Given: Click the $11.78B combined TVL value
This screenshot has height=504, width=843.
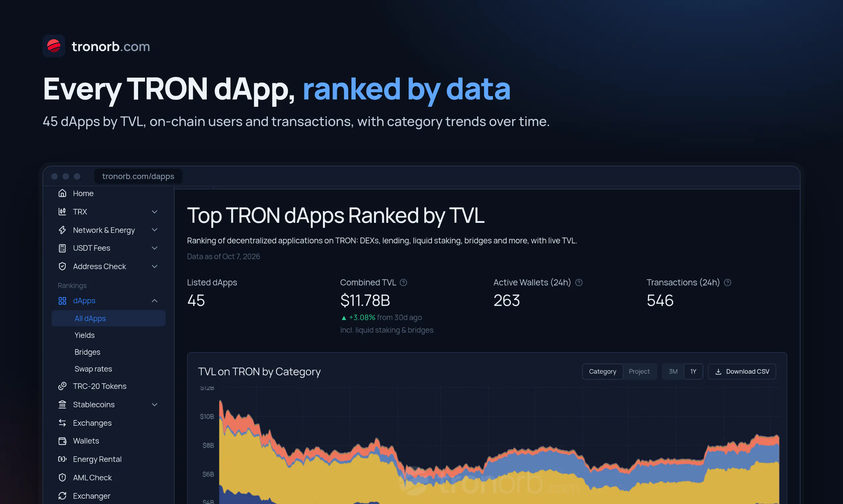Looking at the screenshot, I should click(365, 300).
